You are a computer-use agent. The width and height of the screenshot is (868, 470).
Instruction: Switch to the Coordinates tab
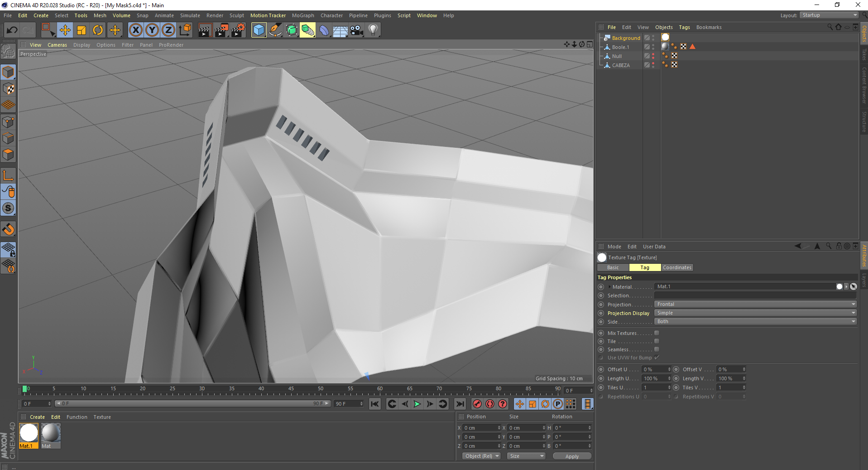click(677, 267)
